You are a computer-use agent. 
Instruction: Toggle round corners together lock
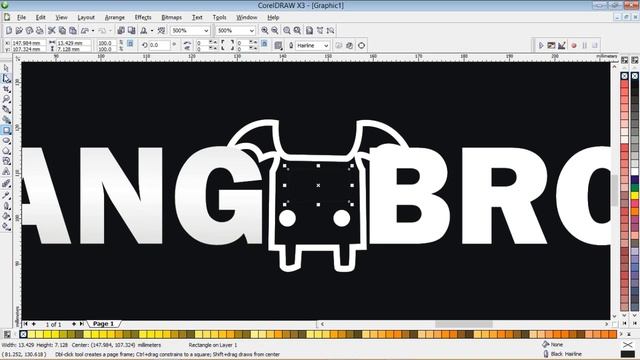tap(264, 43)
